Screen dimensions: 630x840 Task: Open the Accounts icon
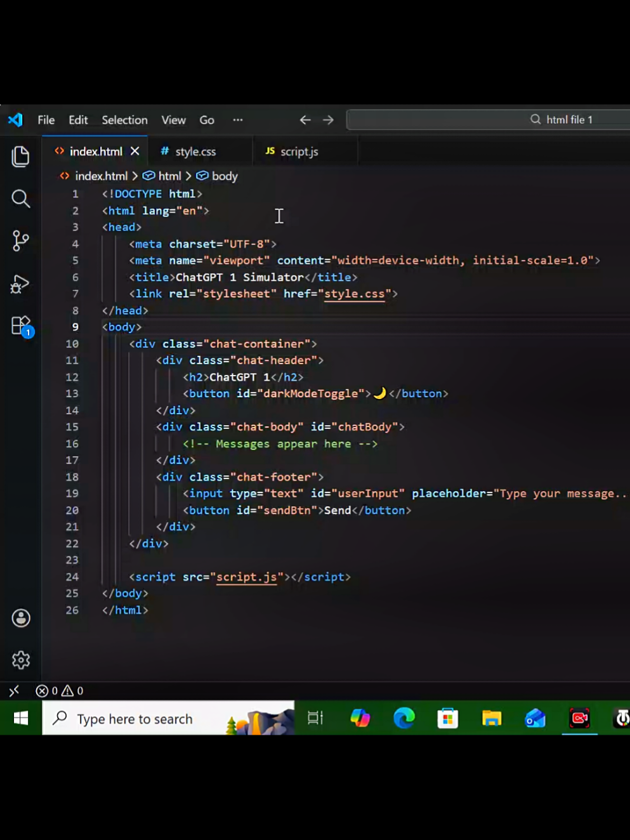[x=21, y=618]
